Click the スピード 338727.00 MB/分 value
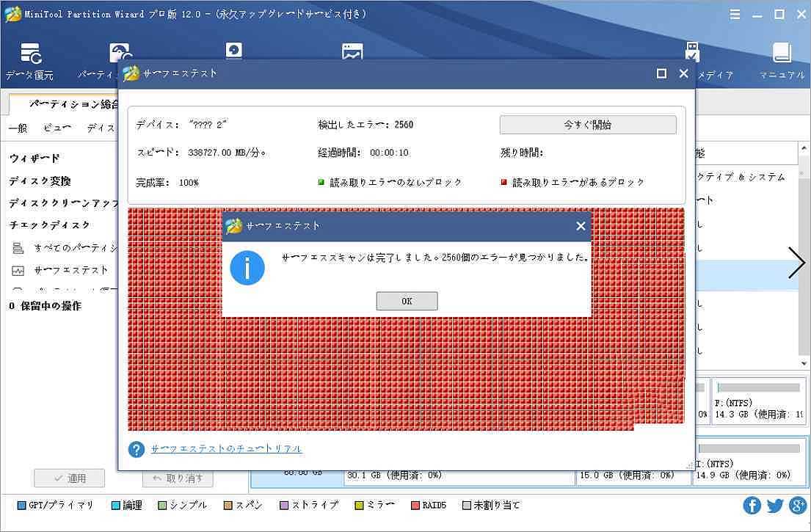 (x=227, y=153)
